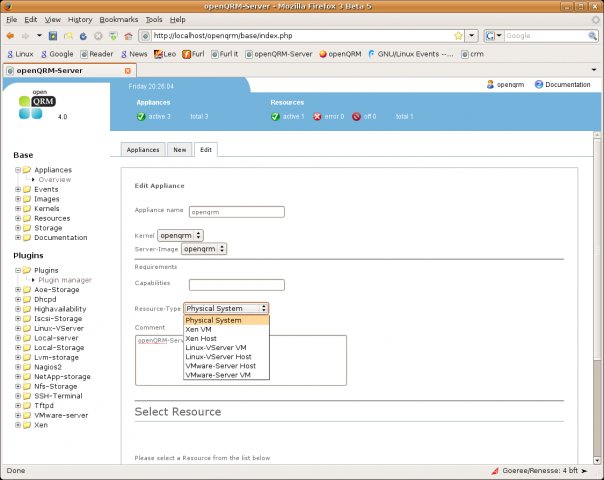The image size is (604, 480).
Task: Open the Kernel dropdown
Action: click(x=180, y=235)
